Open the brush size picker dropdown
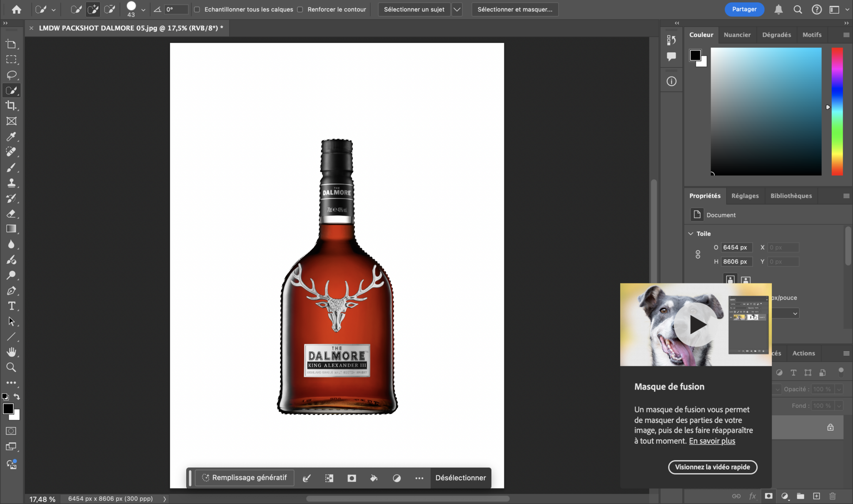Viewport: 853px width, 504px height. point(143,10)
